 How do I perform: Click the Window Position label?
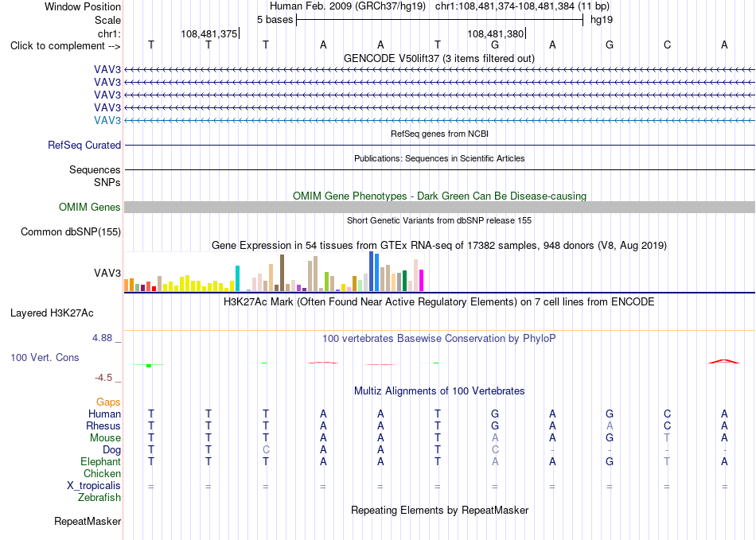coord(83,6)
